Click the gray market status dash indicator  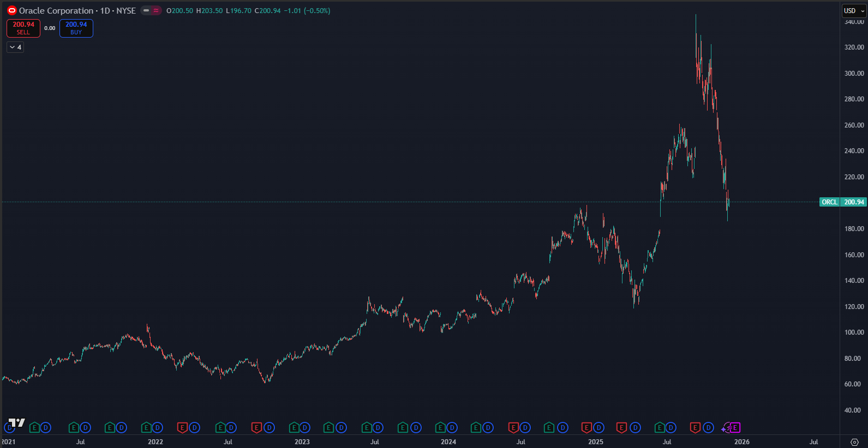click(x=146, y=10)
